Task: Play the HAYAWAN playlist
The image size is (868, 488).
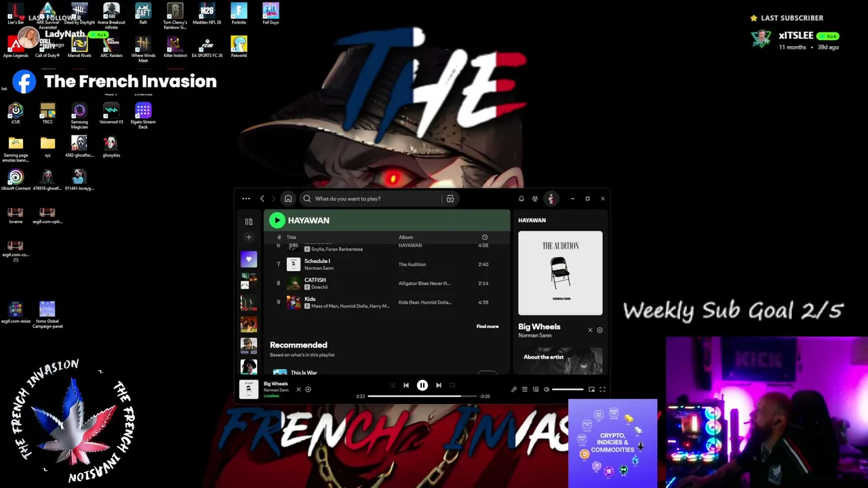Action: [277, 220]
